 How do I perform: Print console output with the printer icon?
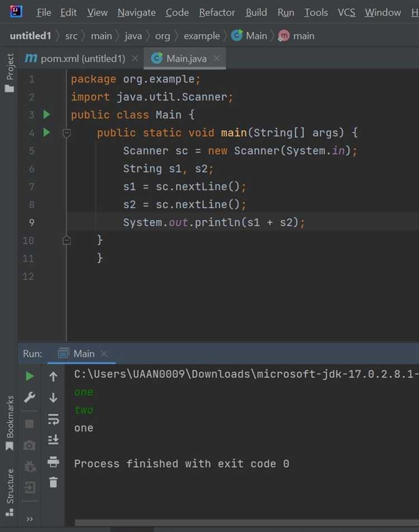click(53, 462)
